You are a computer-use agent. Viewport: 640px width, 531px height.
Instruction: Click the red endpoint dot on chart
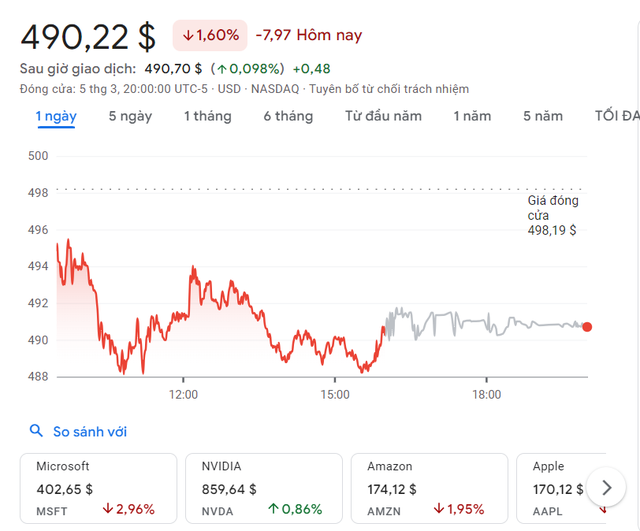(x=587, y=327)
